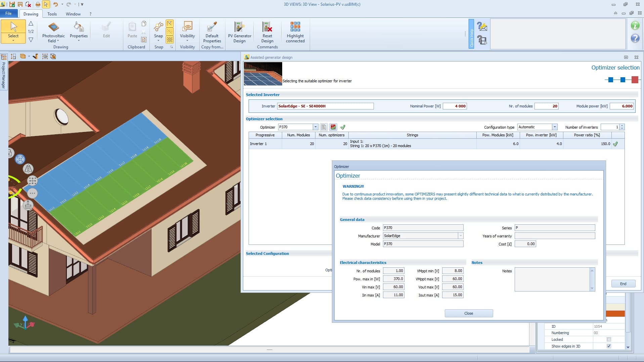Click the Notes text area
The width and height of the screenshot is (644, 362).
[x=552, y=279]
